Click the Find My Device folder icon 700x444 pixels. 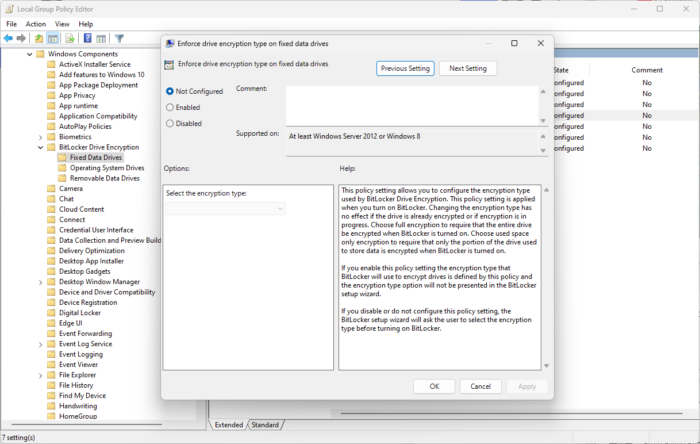(51, 395)
